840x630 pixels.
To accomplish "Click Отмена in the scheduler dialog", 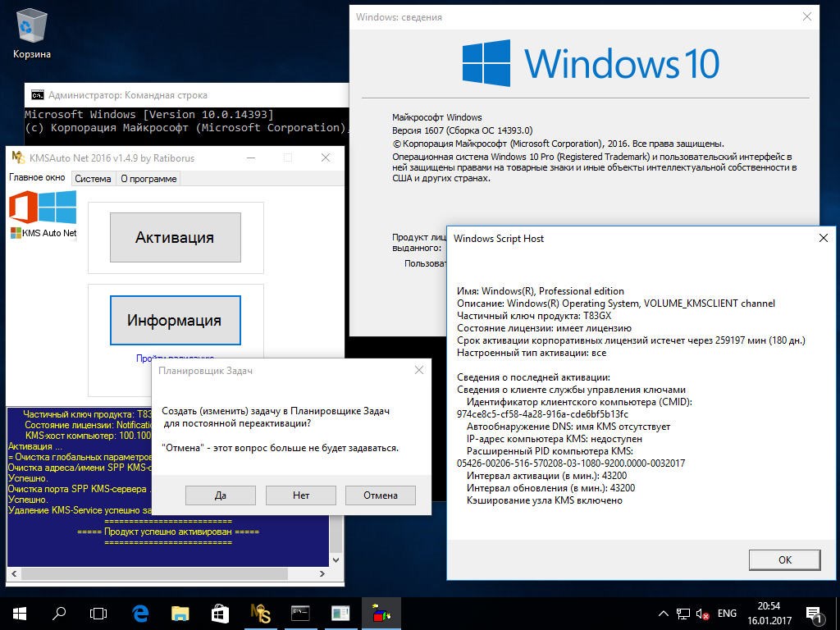I will tap(381, 495).
